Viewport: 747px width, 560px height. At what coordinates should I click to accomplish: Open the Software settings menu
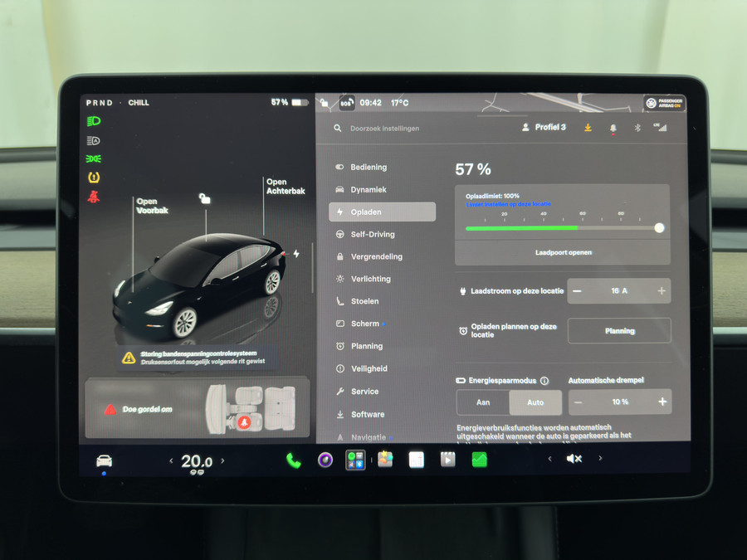click(x=382, y=414)
